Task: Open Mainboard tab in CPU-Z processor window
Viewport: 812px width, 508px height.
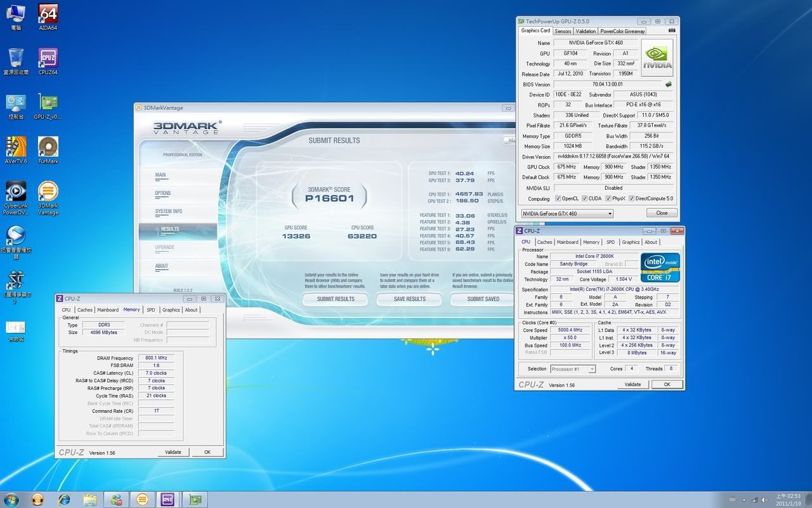Action: (568, 242)
